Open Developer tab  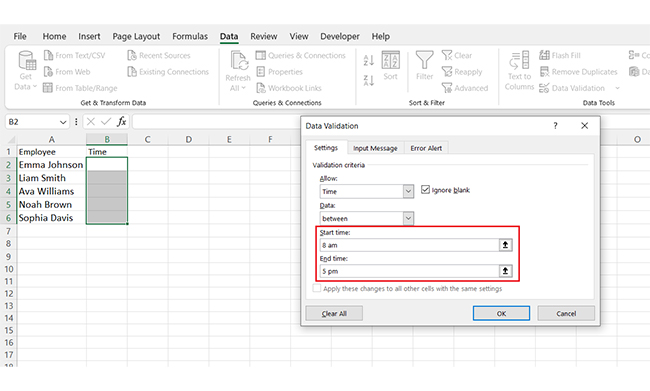coord(340,36)
